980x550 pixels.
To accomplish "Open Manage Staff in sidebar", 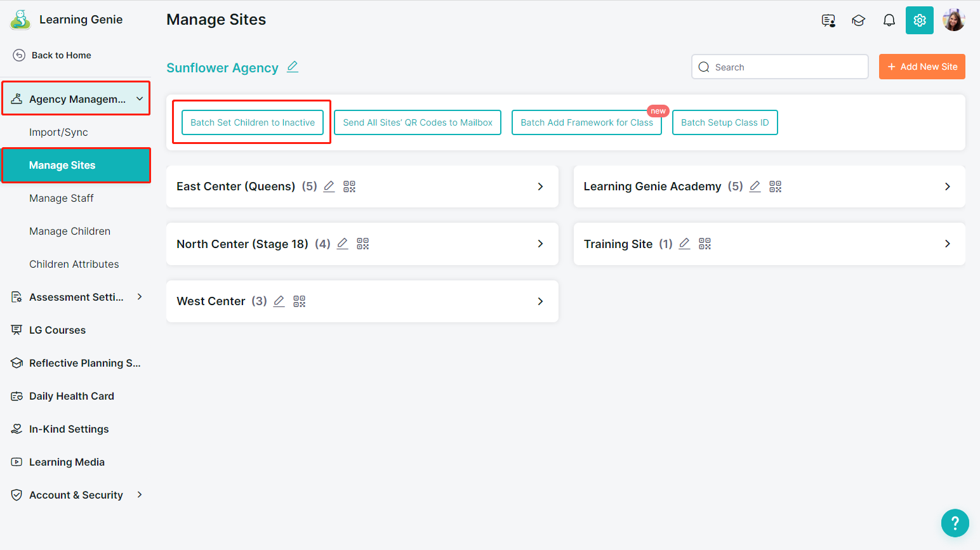I will tap(62, 198).
